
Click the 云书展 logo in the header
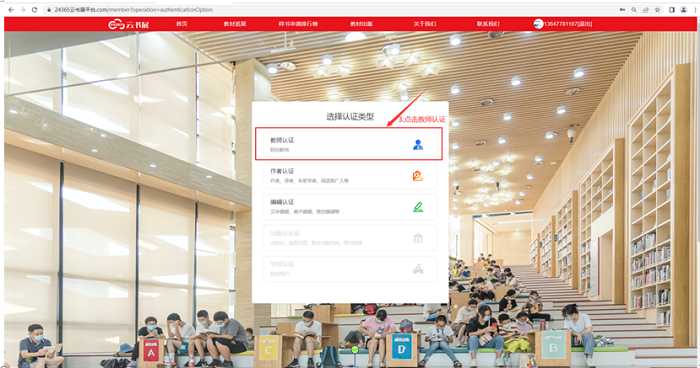tap(129, 25)
